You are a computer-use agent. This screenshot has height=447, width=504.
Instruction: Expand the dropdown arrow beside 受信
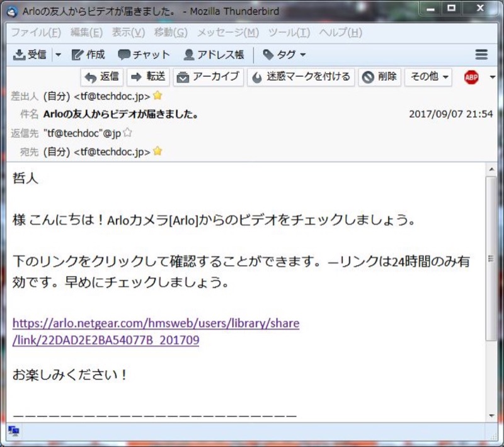(59, 55)
